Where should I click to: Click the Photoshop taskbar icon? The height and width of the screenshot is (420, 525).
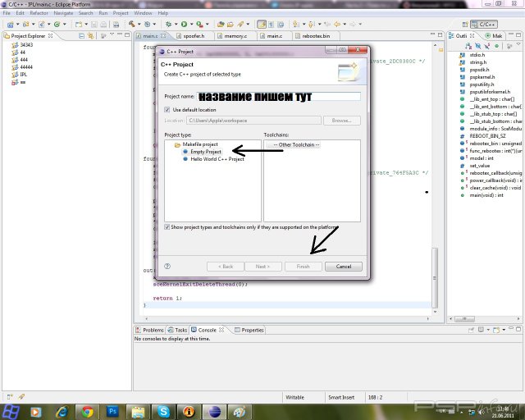(x=113, y=410)
